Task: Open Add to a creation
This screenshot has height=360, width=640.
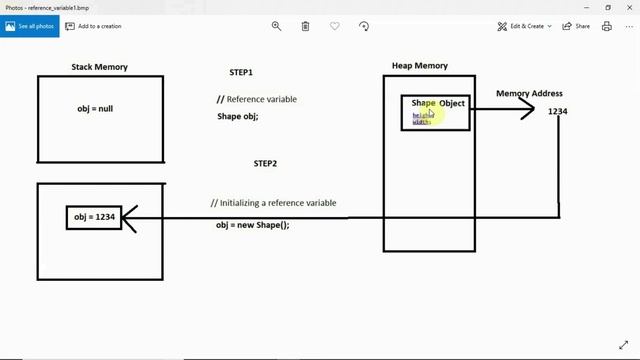Action: tap(93, 26)
